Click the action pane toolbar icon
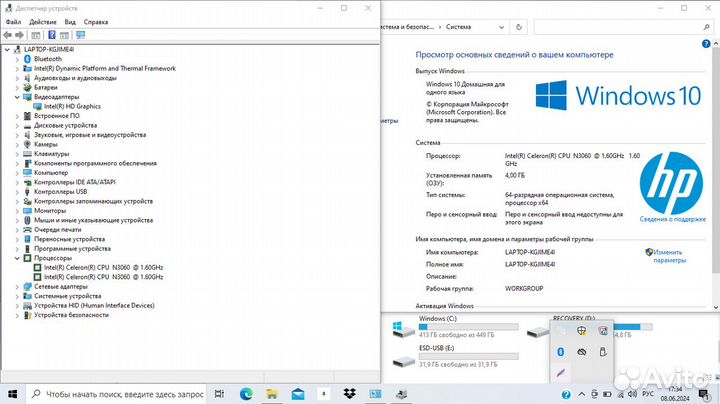The image size is (720, 404). point(64,35)
